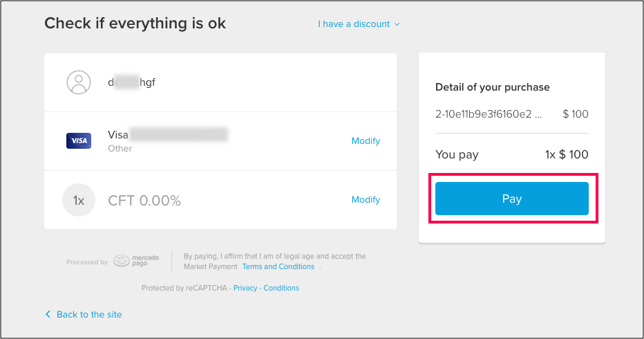Screen dimensions: 644x339
Task: Open the reCAPTCHA Conditions link
Action: pyautogui.click(x=281, y=288)
